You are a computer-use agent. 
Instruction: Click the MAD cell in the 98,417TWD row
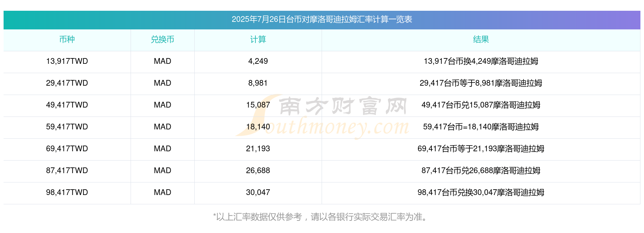tap(162, 192)
